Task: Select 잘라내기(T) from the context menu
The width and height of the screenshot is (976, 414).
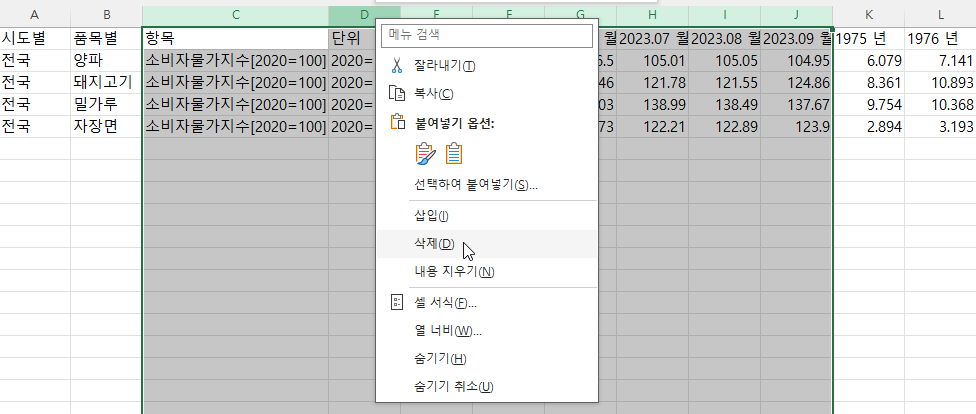Action: point(487,66)
